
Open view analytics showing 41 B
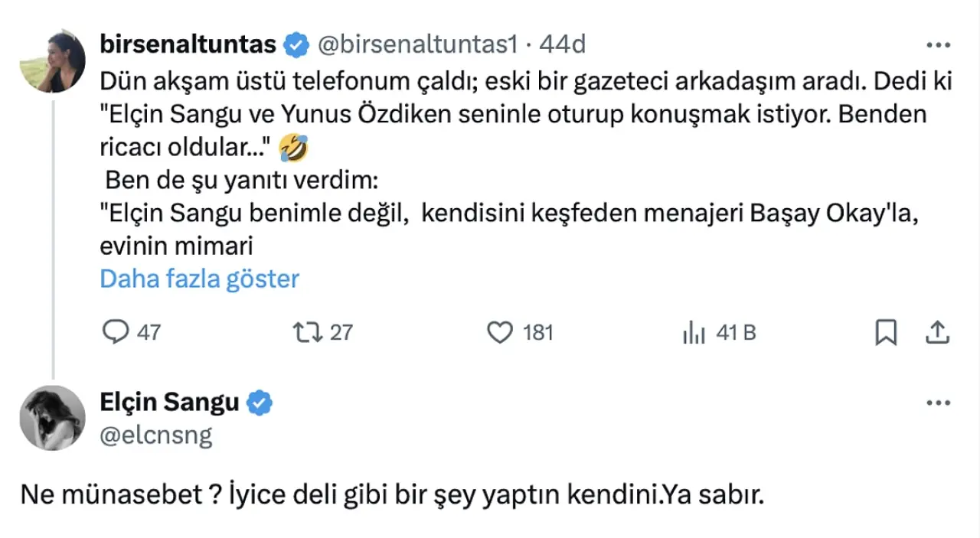pos(694,333)
